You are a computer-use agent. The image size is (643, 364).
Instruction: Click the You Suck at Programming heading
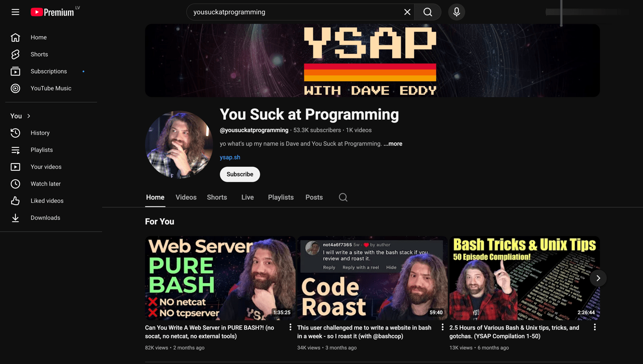[x=309, y=114]
